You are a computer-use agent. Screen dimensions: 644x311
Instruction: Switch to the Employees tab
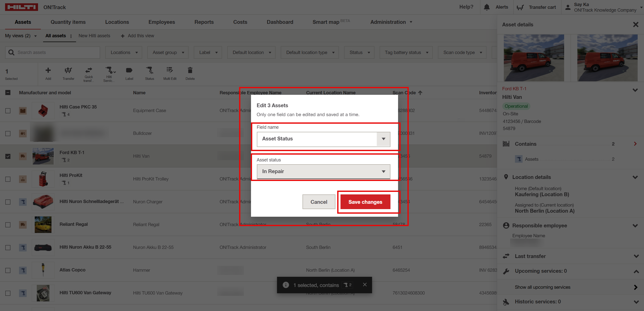click(x=162, y=22)
